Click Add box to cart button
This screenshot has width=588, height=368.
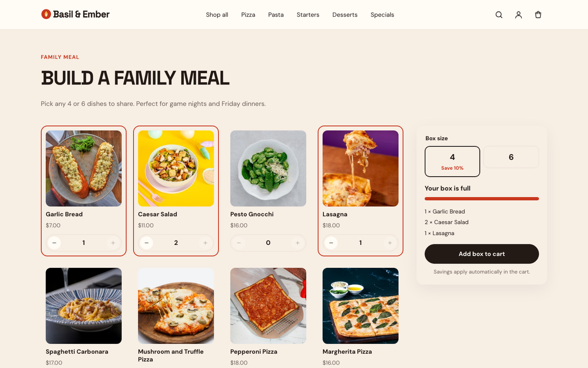482,254
